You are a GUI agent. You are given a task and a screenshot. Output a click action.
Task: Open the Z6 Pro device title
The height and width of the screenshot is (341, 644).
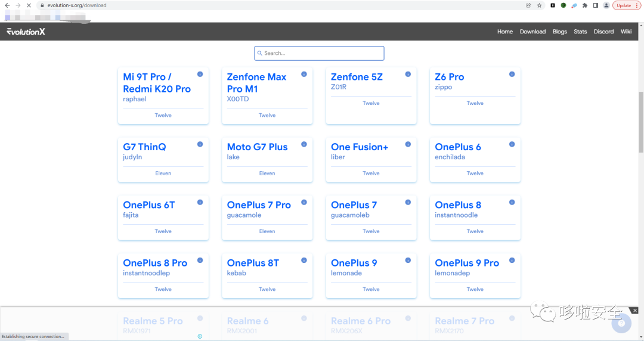pyautogui.click(x=450, y=77)
